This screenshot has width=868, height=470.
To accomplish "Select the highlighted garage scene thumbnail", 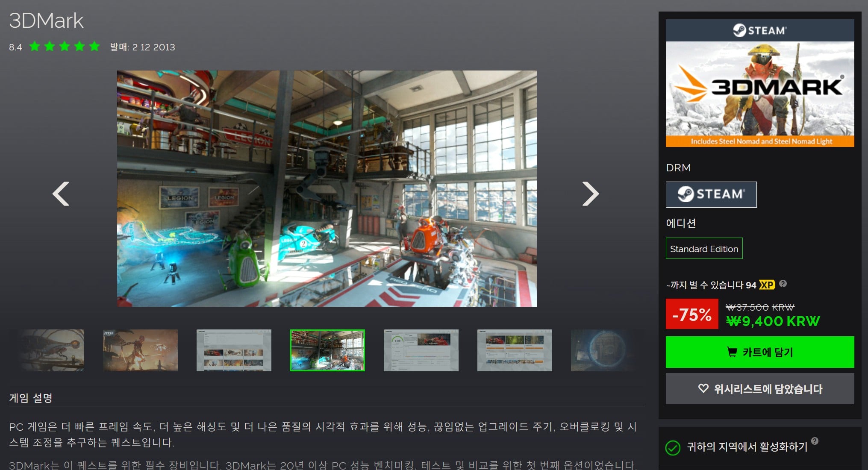I will (x=327, y=350).
